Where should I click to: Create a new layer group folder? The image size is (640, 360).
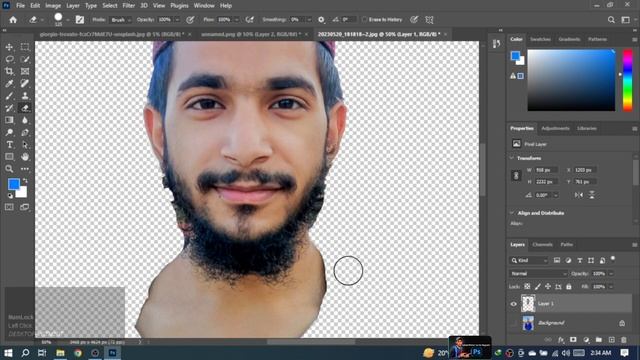(x=599, y=340)
